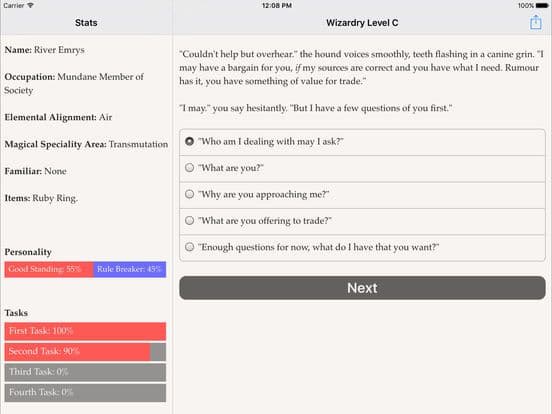Click the Fourth Task 0% bar
This screenshot has width=552, height=414.
pyautogui.click(x=85, y=393)
